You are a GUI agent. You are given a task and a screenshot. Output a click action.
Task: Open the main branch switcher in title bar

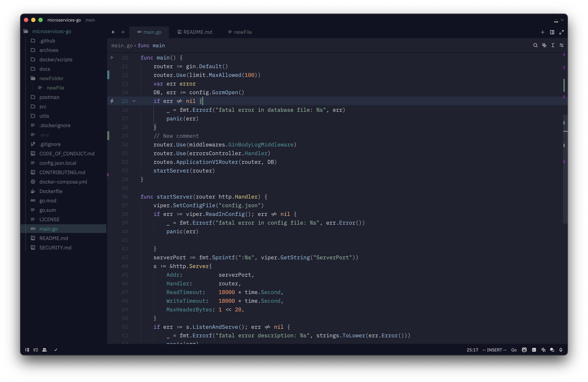90,20
